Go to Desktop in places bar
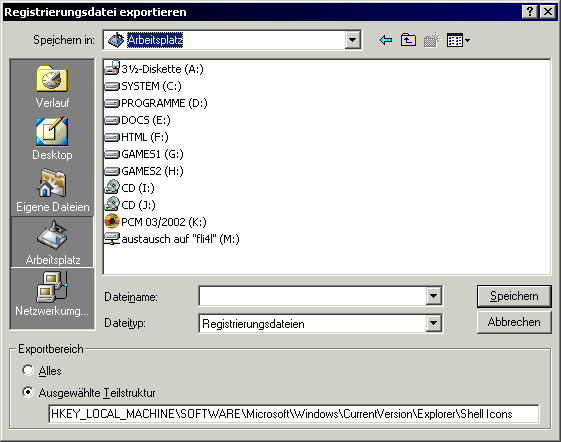 [52, 138]
